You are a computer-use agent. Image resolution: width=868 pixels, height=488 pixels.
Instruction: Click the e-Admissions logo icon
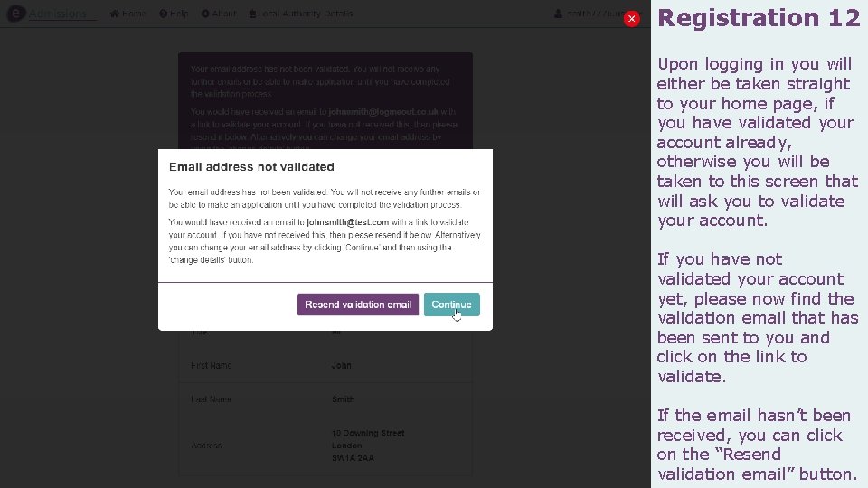tap(15, 14)
